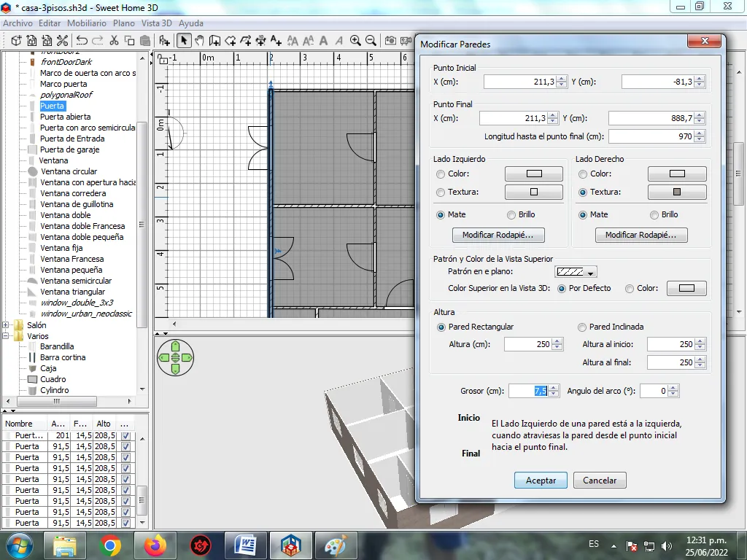This screenshot has height=560, width=747.
Task: Open Lado Izquierdo color swatch button
Action: (x=534, y=174)
